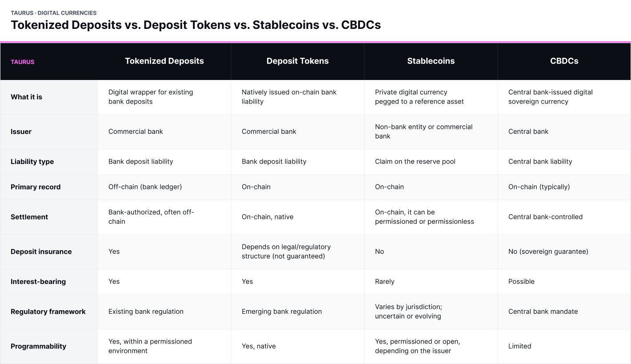Click the main comparison title heading
The image size is (631, 364).
coord(196,25)
